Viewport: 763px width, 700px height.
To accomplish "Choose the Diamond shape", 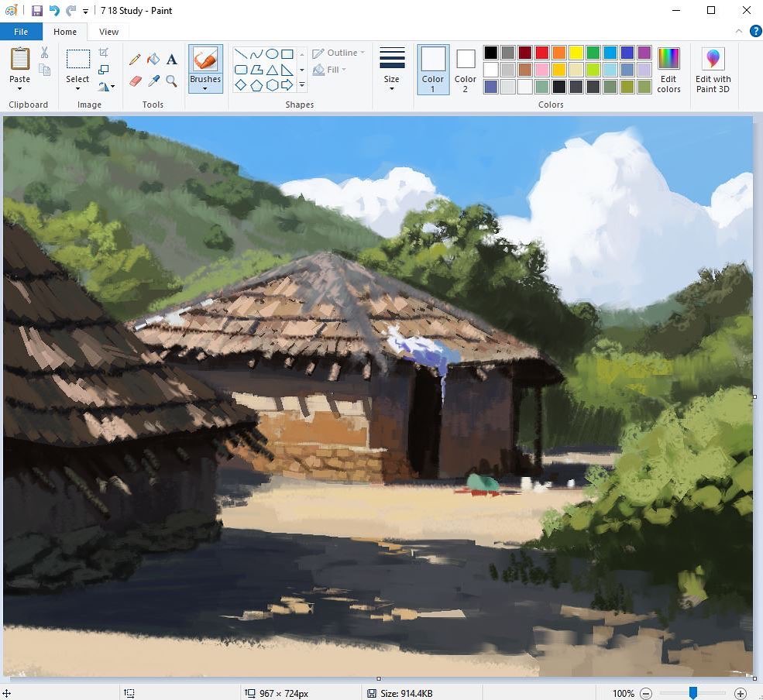I will click(x=241, y=86).
